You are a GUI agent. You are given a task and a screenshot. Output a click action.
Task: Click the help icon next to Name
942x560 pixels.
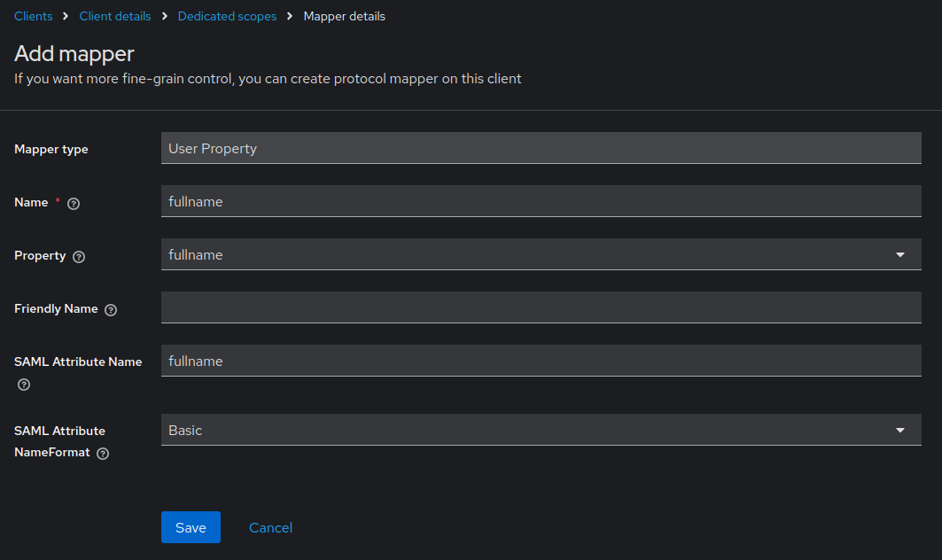(x=74, y=203)
